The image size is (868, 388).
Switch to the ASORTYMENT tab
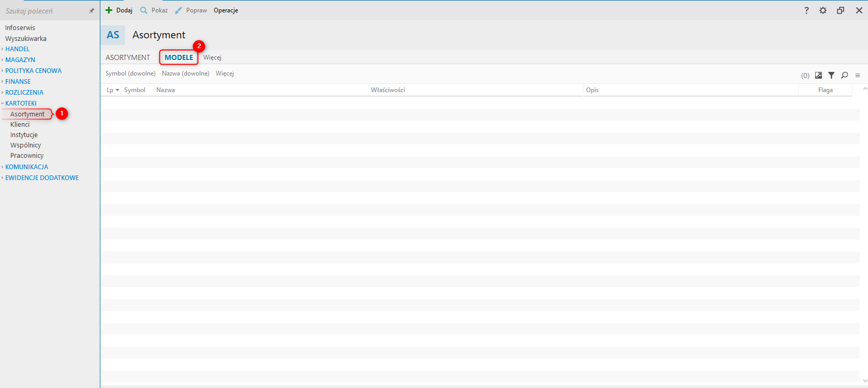click(x=128, y=57)
